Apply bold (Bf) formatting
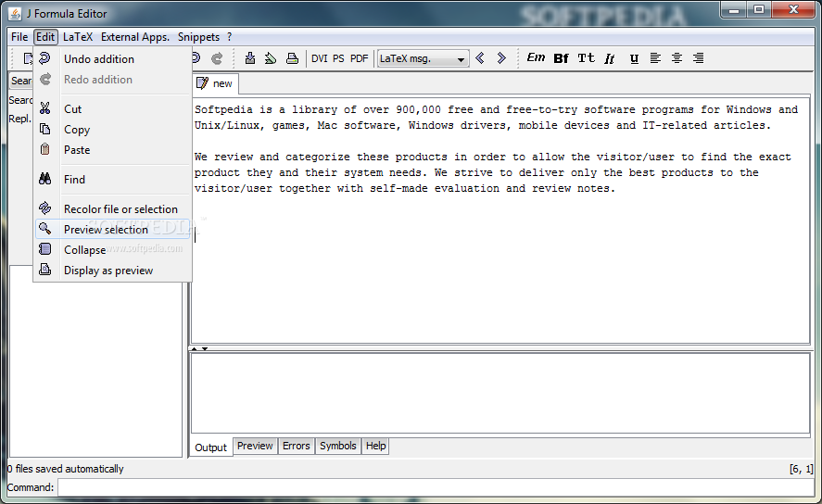The height and width of the screenshot is (504, 822). [x=561, y=58]
